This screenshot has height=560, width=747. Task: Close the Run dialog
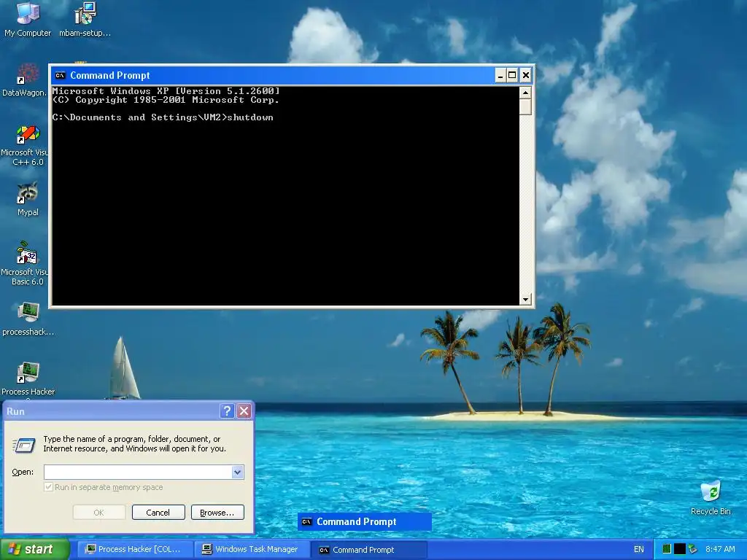(x=244, y=411)
